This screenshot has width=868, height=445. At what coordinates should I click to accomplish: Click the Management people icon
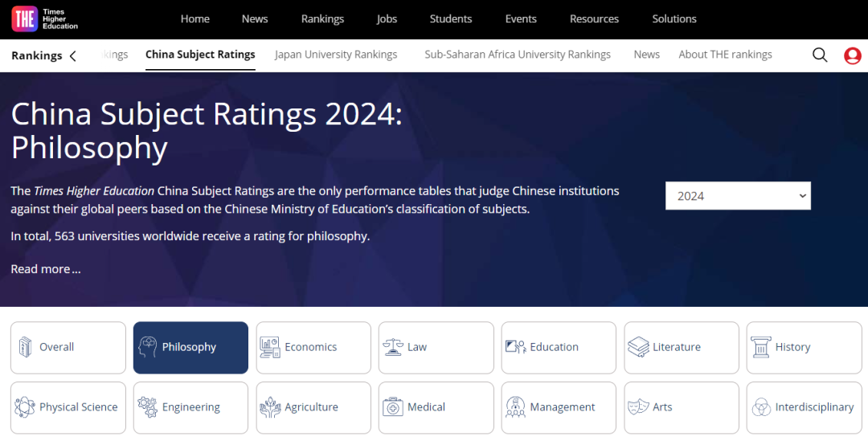pos(515,406)
